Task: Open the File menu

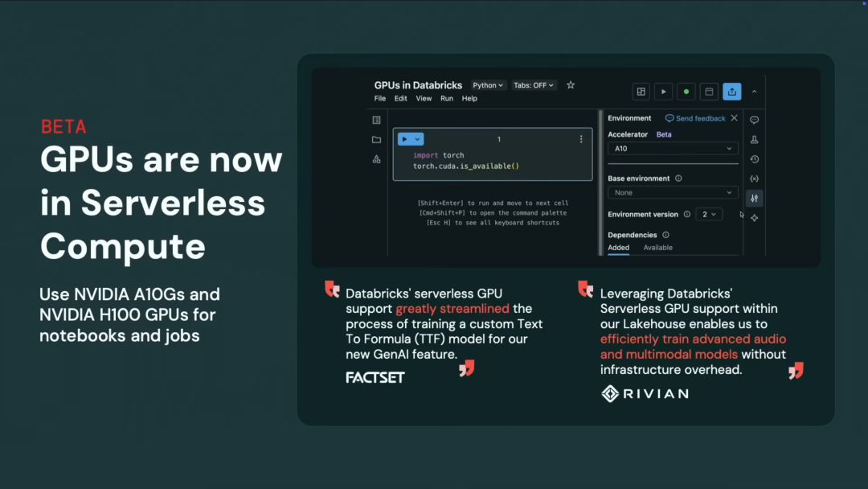Action: 379,99
